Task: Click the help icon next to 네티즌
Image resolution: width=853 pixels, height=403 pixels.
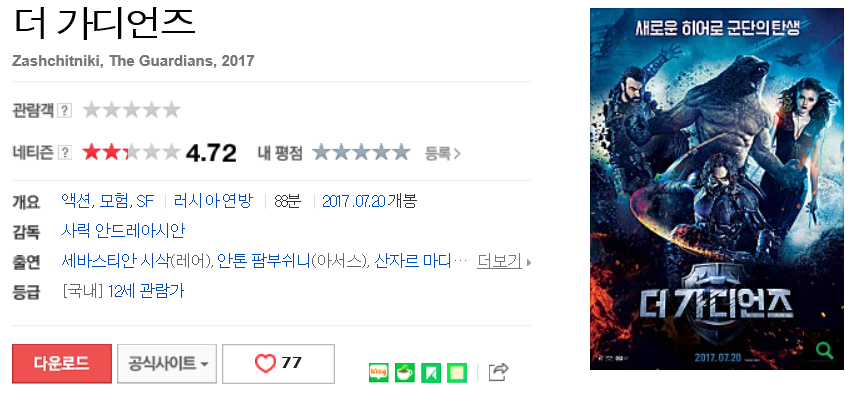Action: 64,153
